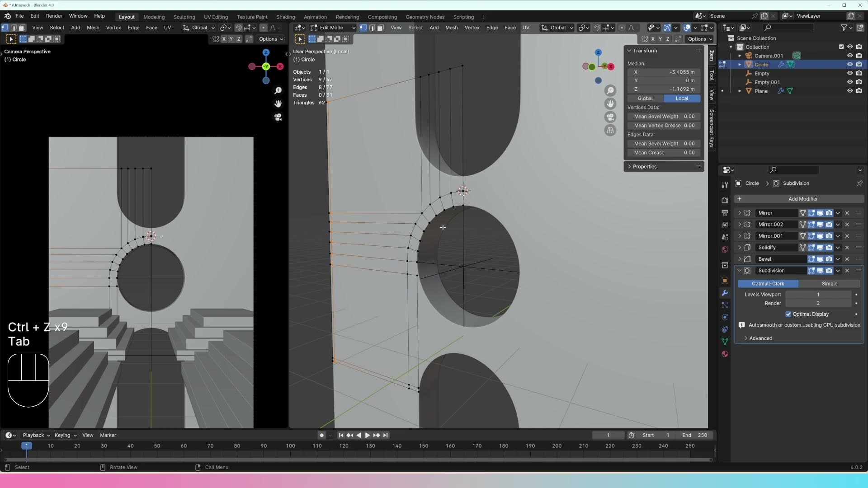This screenshot has width=868, height=488.
Task: Disable Empty.001 in renders camera icon
Action: click(859, 82)
